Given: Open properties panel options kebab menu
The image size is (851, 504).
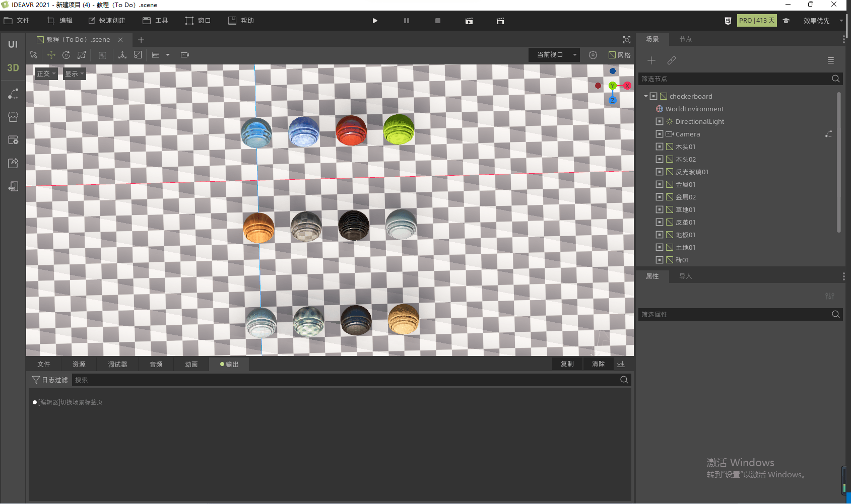Looking at the screenshot, I should (844, 276).
